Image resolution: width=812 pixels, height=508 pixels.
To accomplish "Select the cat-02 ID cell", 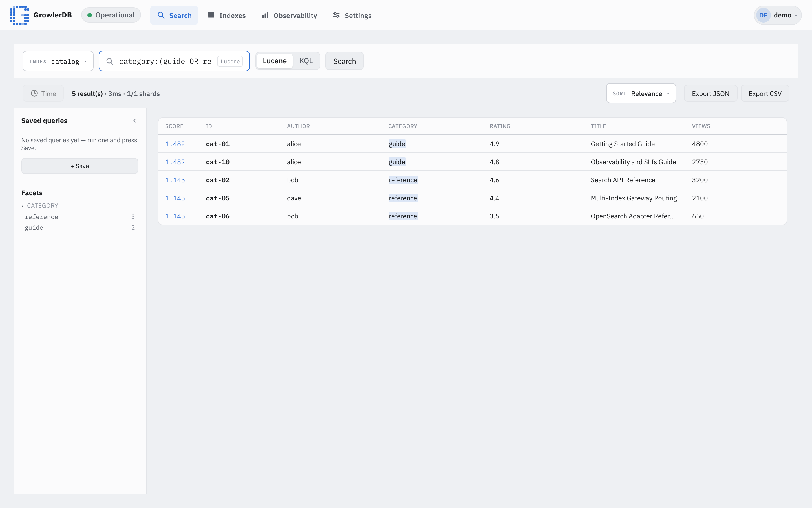I will pos(218,180).
